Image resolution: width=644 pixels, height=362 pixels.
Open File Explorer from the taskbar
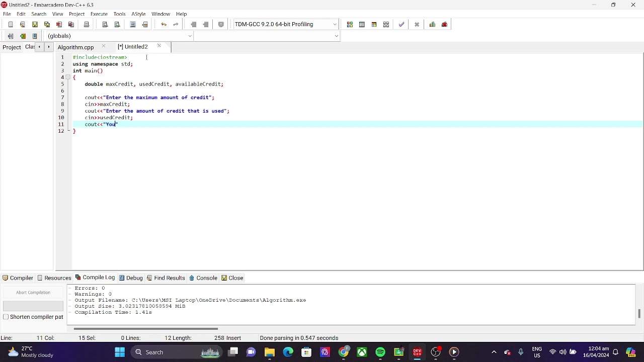(270, 352)
